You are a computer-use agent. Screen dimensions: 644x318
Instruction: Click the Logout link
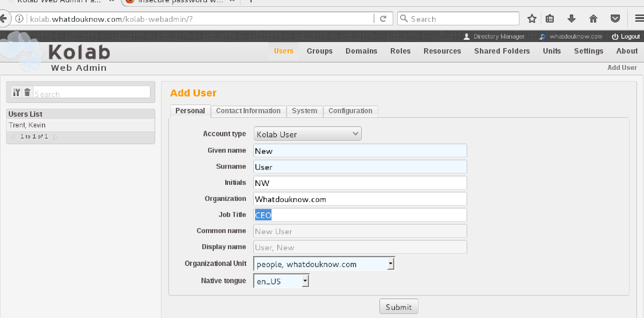pos(626,37)
